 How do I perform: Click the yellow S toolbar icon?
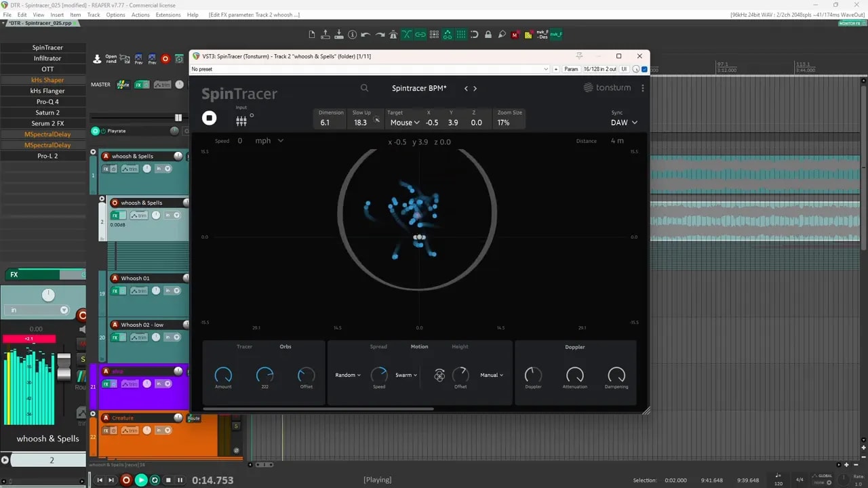[528, 35]
